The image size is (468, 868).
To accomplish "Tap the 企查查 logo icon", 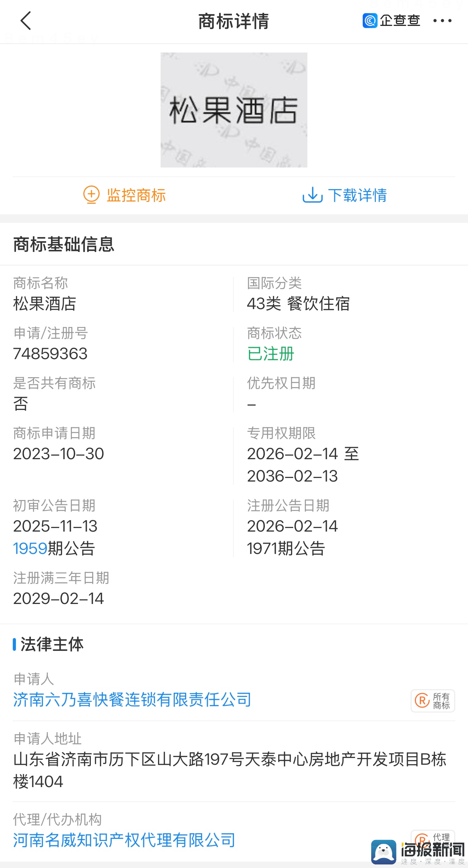I will click(x=370, y=21).
